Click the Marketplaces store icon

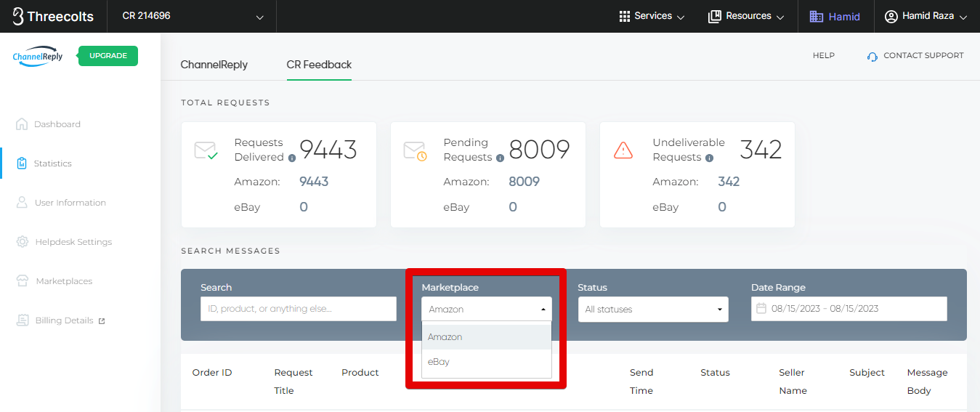tap(23, 281)
